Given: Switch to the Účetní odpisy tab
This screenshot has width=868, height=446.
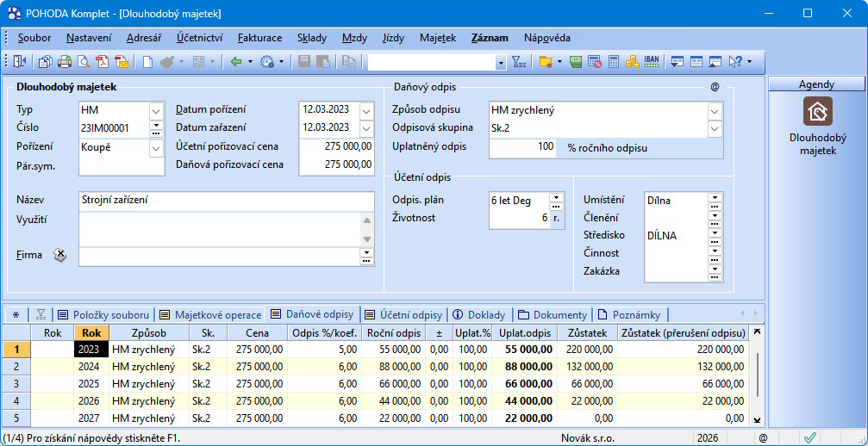Looking at the screenshot, I should (403, 314).
